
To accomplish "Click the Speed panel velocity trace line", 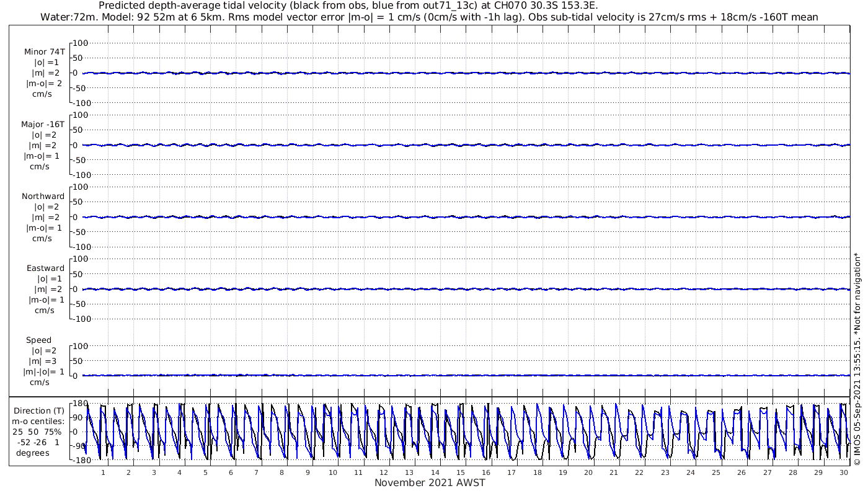I will coord(465,375).
